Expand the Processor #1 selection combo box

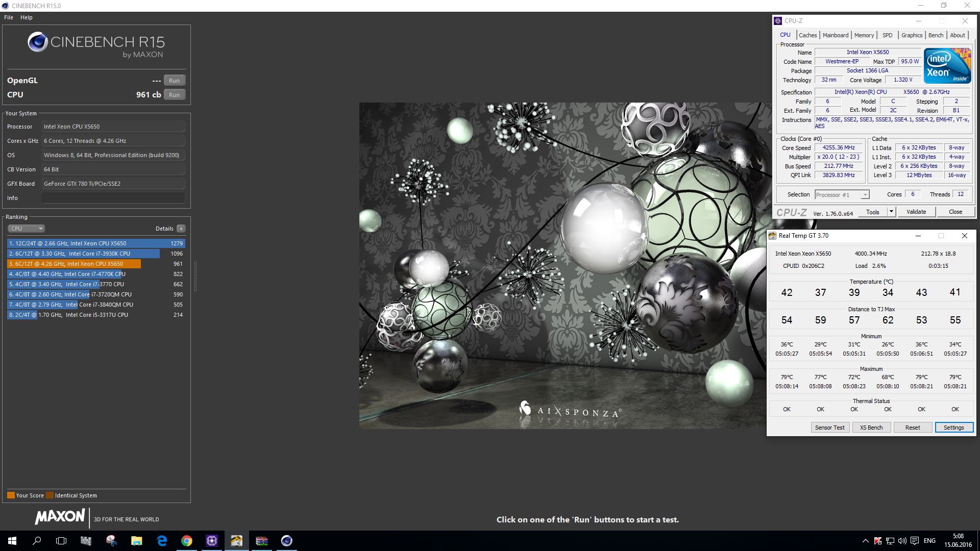(x=865, y=195)
